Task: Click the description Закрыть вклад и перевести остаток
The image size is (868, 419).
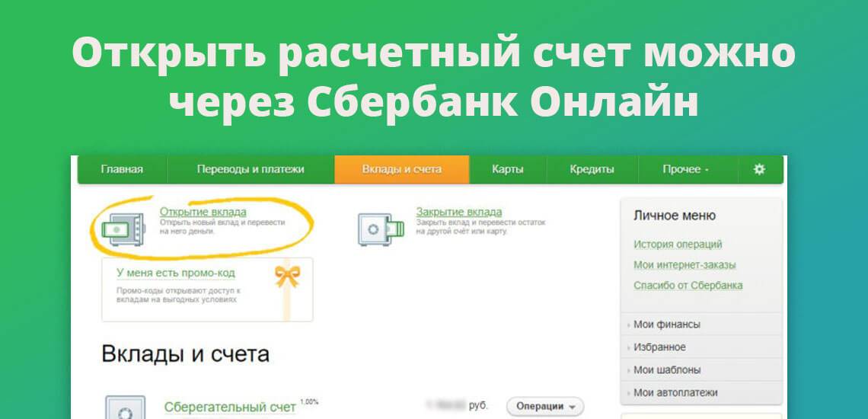Action: [x=480, y=227]
